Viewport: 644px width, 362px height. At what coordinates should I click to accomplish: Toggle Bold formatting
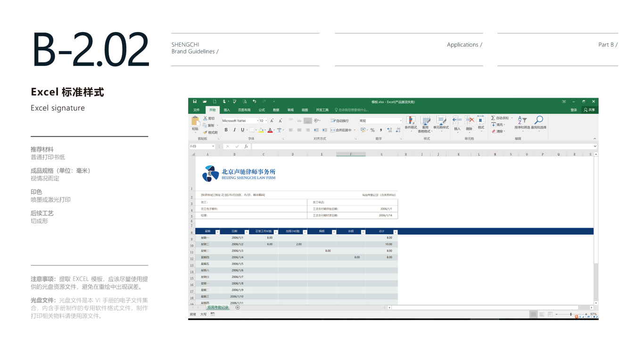tap(226, 130)
